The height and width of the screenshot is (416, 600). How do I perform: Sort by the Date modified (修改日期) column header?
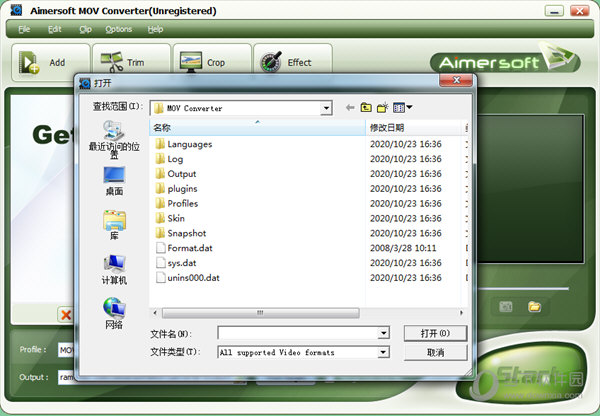pyautogui.click(x=413, y=127)
